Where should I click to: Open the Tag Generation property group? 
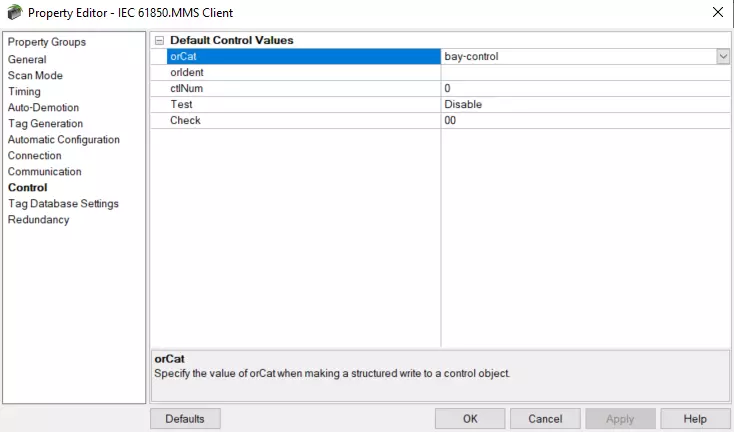tap(45, 124)
